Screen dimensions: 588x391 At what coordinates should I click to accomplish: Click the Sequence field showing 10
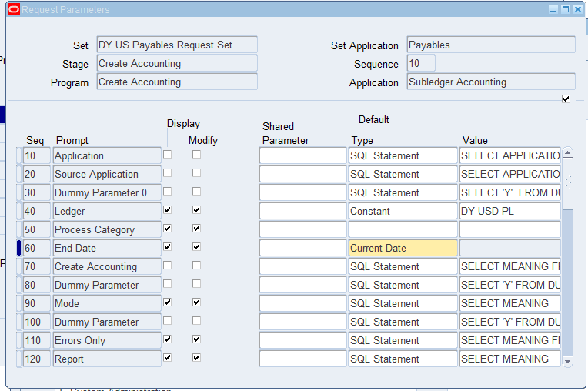[421, 63]
